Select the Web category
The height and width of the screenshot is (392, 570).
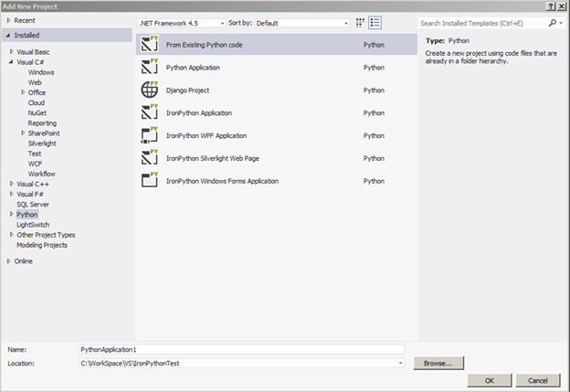35,82
